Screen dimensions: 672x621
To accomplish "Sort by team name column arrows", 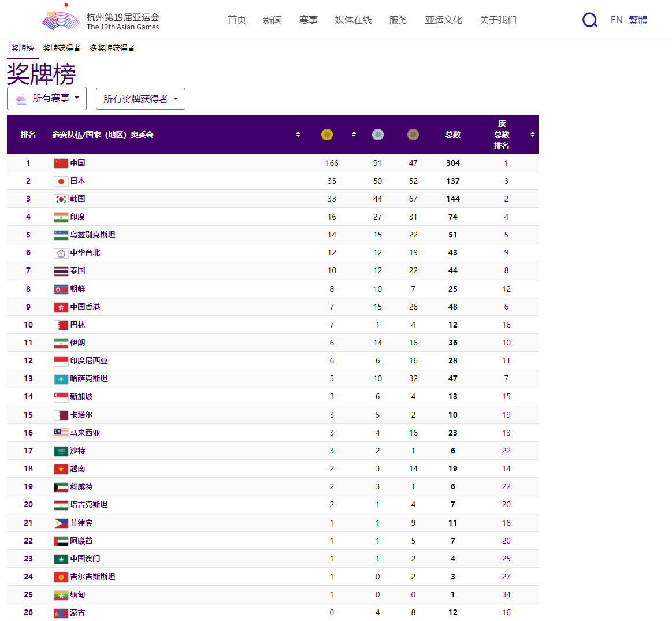I will 298,135.
